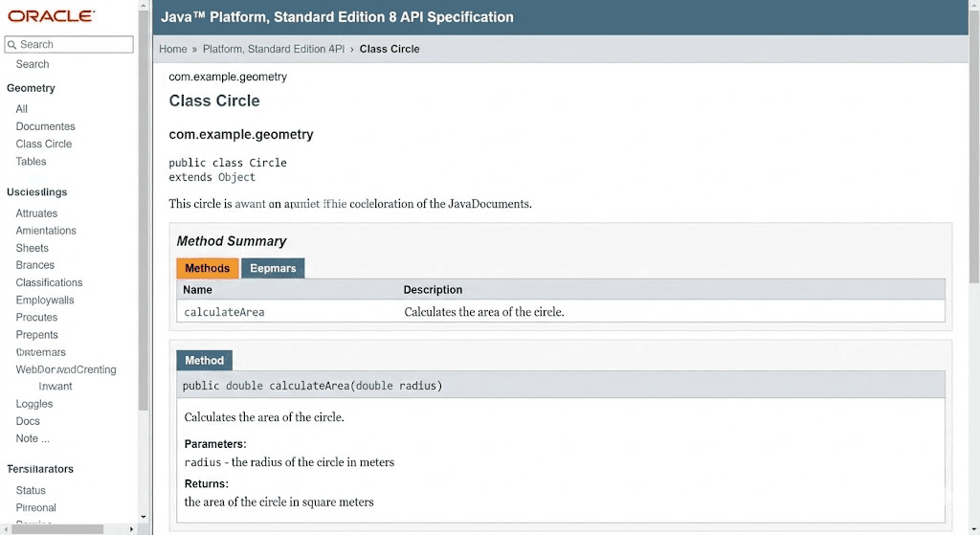Select Class Circle in sidebar
The width and height of the screenshot is (980, 535).
pyautogui.click(x=44, y=144)
